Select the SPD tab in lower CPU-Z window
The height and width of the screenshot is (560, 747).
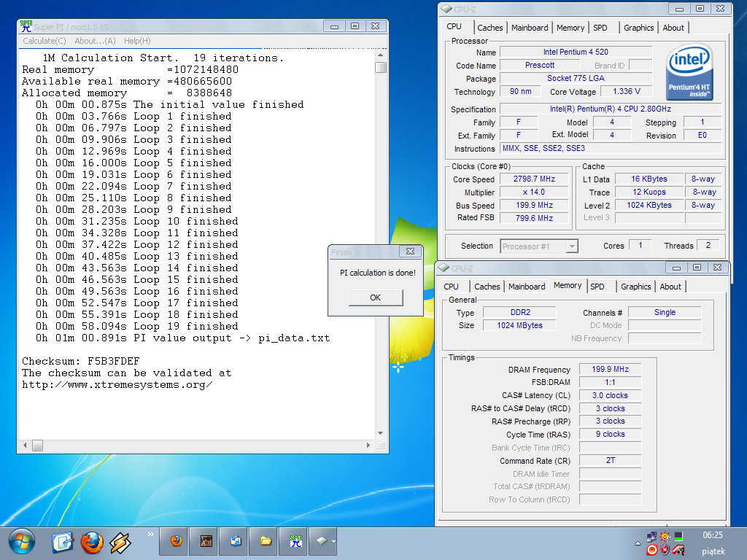(x=597, y=287)
